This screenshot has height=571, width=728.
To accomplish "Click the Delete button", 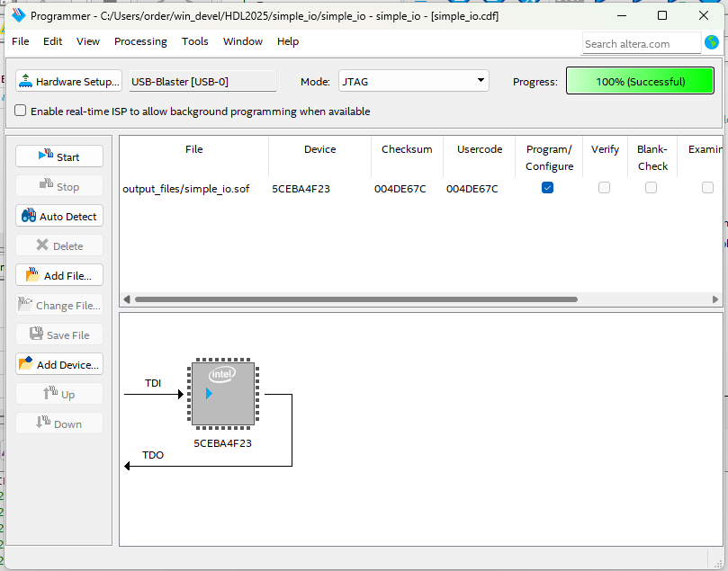I will pos(59,245).
